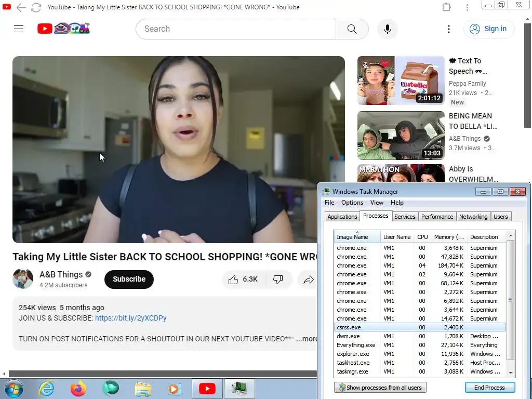Click into the YouTube Search field

(x=236, y=29)
